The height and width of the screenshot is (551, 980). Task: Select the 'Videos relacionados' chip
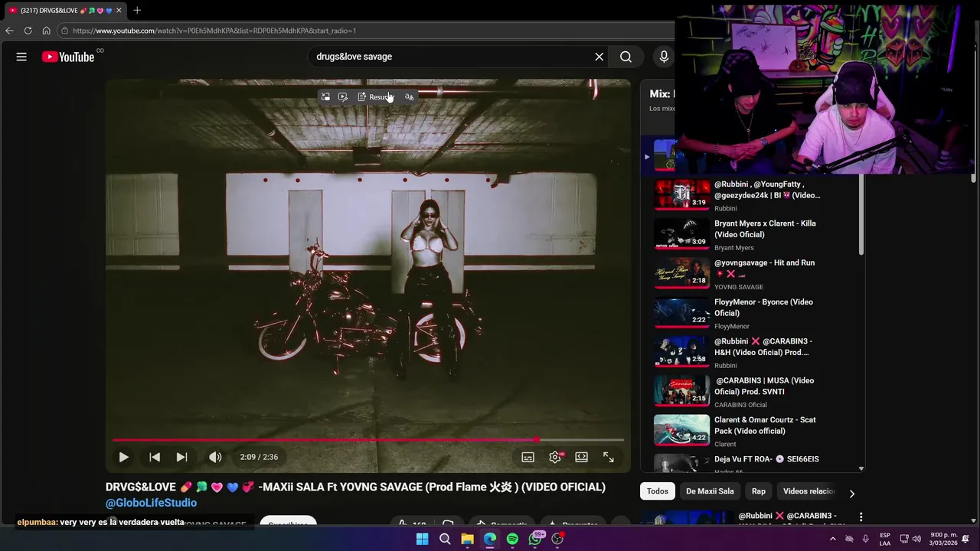[x=808, y=491]
